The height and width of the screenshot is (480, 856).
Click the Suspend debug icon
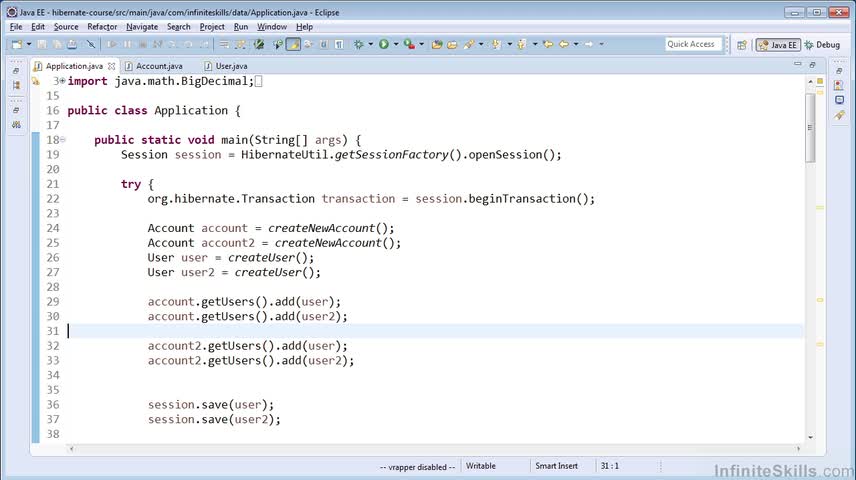127,44
